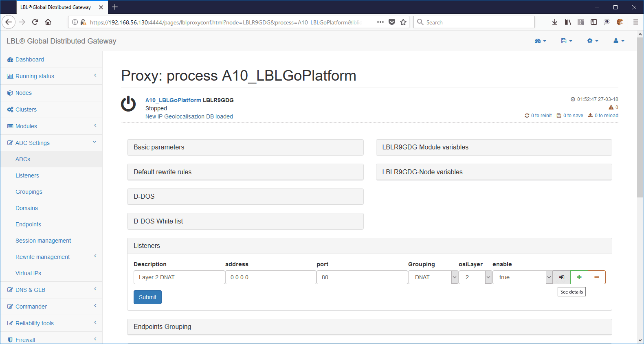The height and width of the screenshot is (344, 644).
Task: Open Clusters in the sidebar
Action: pyautogui.click(x=51, y=110)
